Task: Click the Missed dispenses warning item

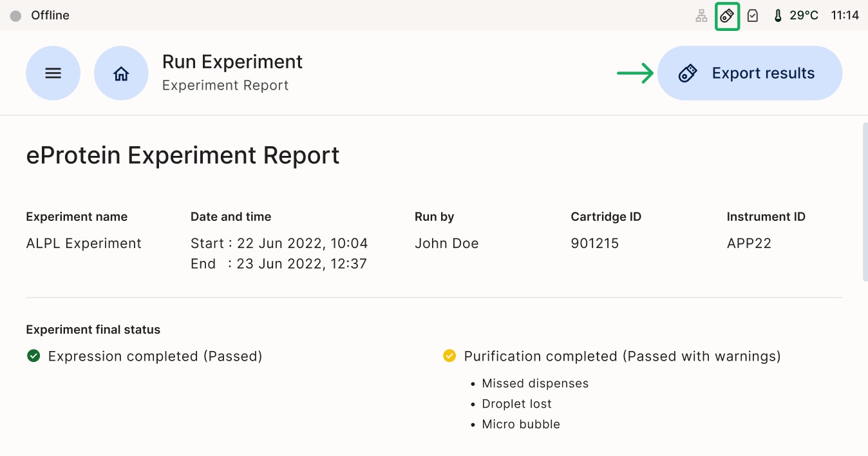Action: [536, 383]
